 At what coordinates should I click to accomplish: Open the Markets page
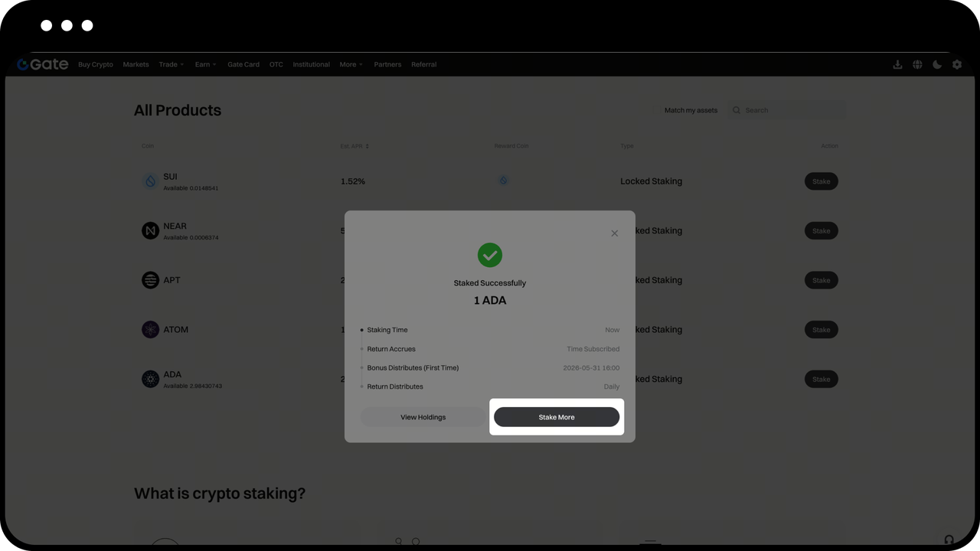tap(136, 64)
